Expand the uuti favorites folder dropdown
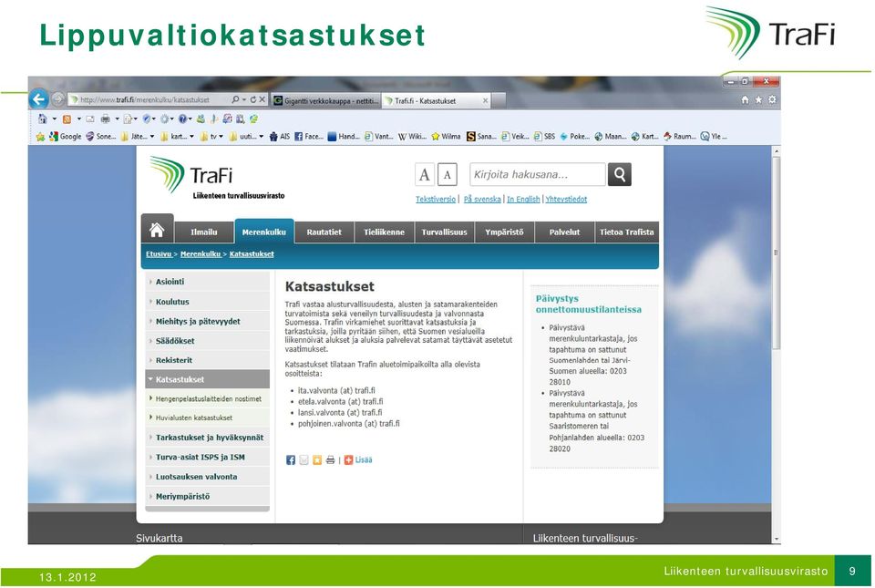 [x=261, y=136]
